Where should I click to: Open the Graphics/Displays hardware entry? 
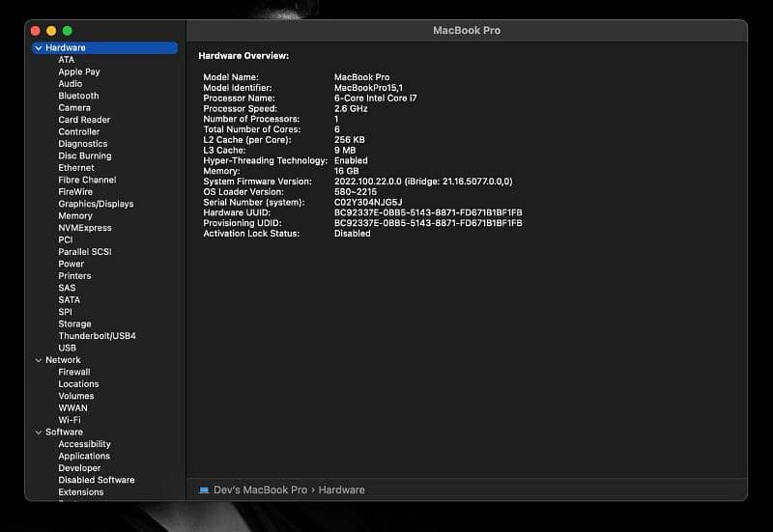click(x=96, y=204)
